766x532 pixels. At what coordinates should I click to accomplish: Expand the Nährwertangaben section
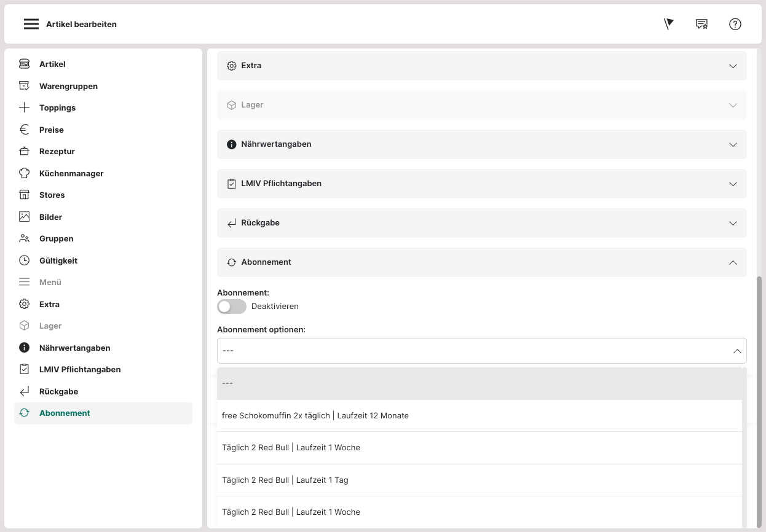[481, 144]
